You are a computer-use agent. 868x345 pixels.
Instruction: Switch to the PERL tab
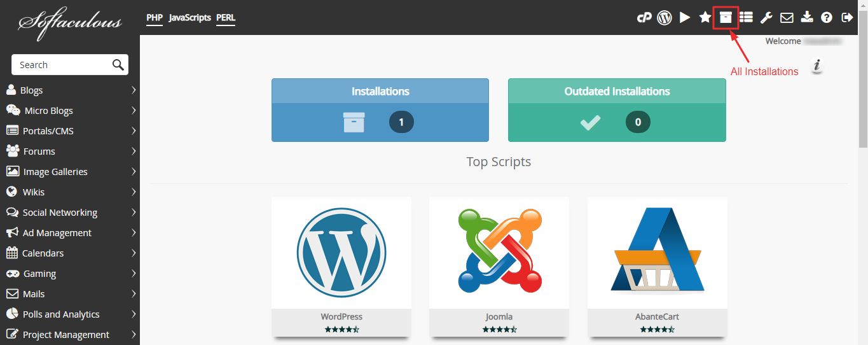click(226, 18)
